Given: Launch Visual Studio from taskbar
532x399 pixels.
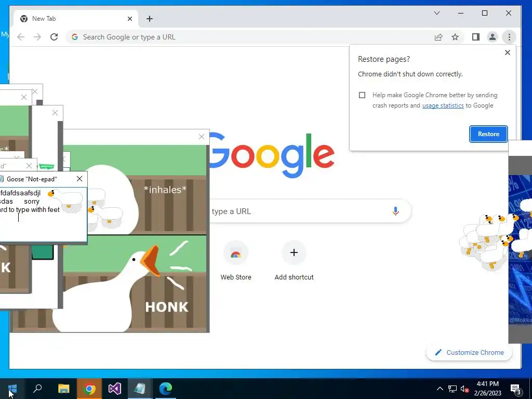Looking at the screenshot, I should coord(115,389).
